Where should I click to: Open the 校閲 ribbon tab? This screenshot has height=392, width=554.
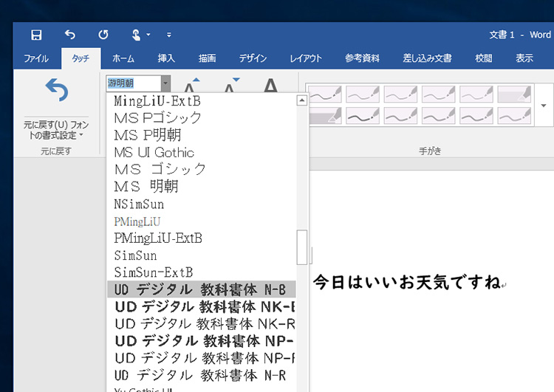pos(484,58)
